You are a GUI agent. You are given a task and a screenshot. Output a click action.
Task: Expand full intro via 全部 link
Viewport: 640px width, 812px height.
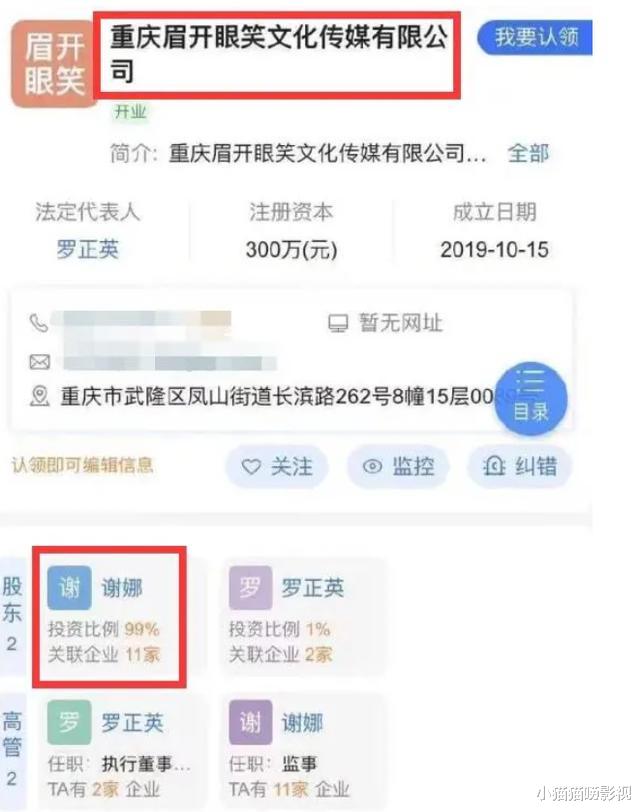(x=528, y=153)
